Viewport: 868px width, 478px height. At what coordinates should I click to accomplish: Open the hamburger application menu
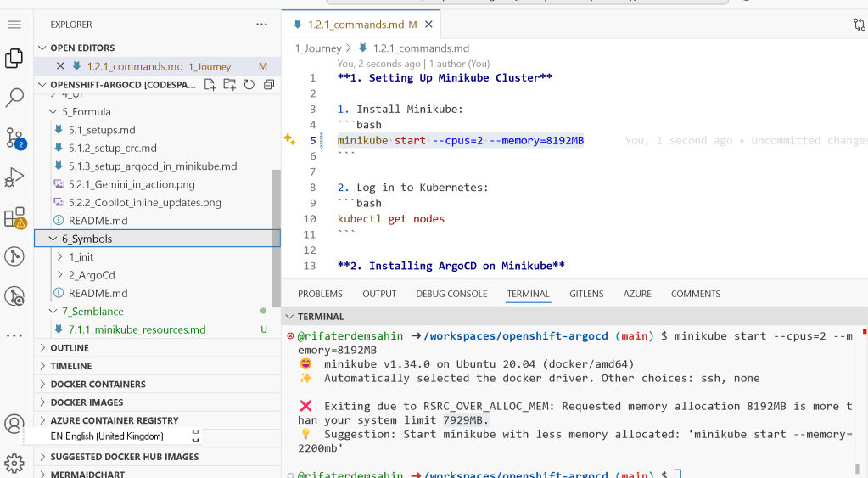[x=14, y=25]
